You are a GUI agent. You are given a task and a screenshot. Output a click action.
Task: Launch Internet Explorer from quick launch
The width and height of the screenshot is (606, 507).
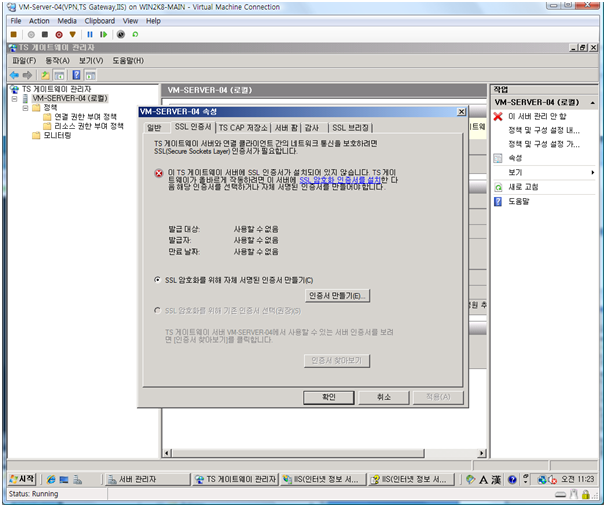tap(51, 480)
